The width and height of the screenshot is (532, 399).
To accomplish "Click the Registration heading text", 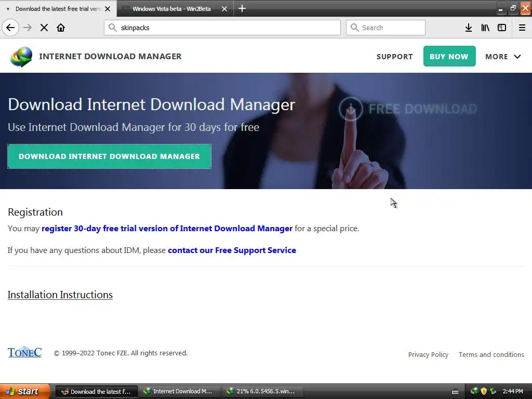I will click(x=35, y=212).
